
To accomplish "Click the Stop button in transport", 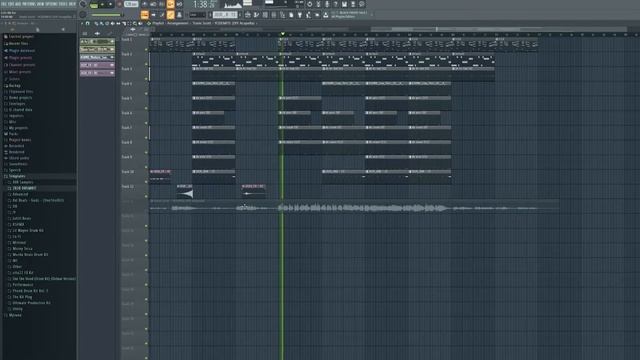I will click(111, 4).
